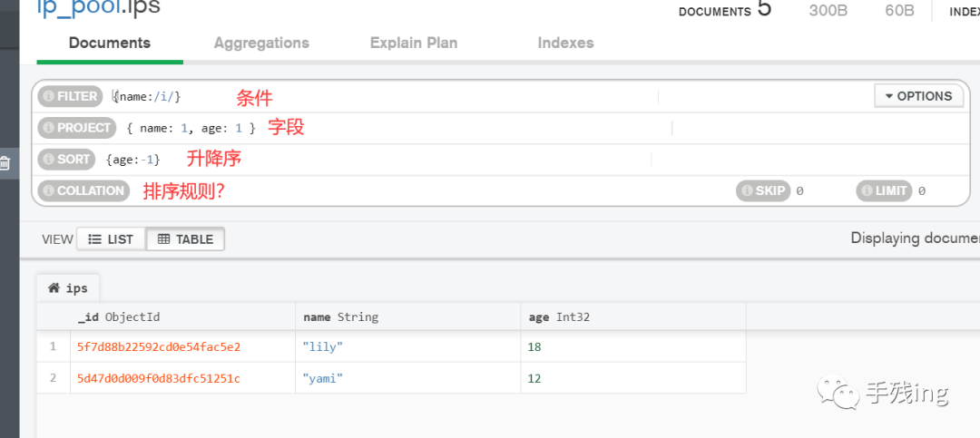980x438 pixels.
Task: Switch to LIST view
Action: click(x=112, y=239)
